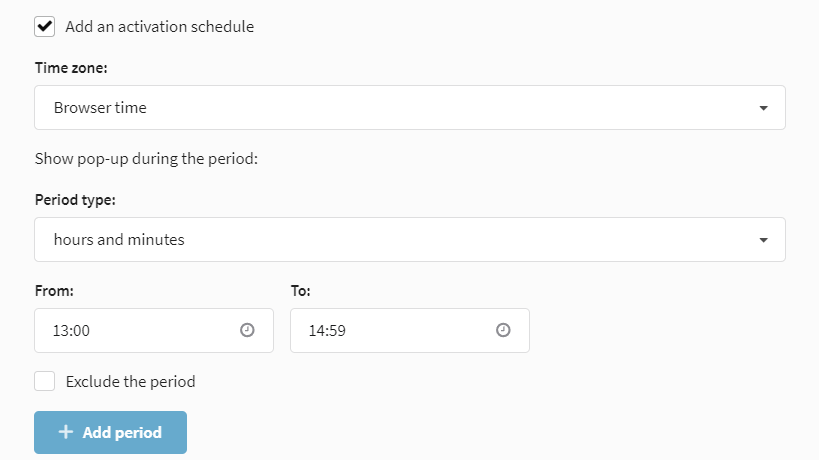The width and height of the screenshot is (819, 460).
Task: Toggle via 'Add an activation schedule' label text
Action: coord(160,27)
